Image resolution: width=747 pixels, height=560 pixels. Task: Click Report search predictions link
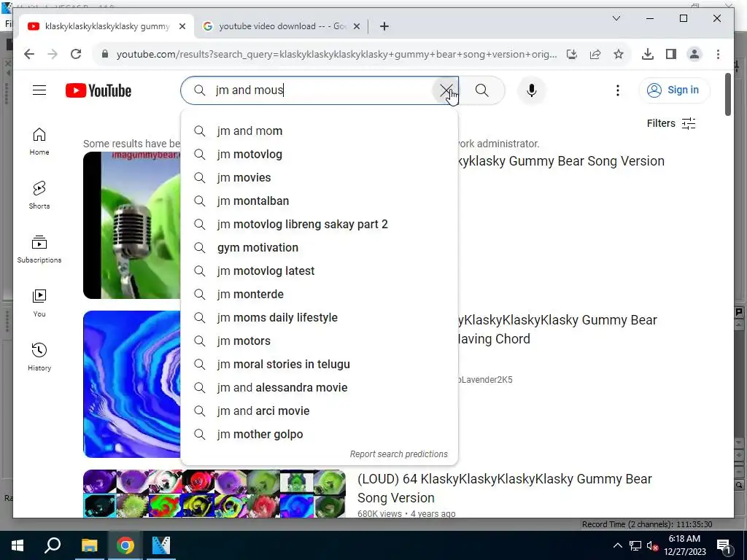click(x=399, y=454)
